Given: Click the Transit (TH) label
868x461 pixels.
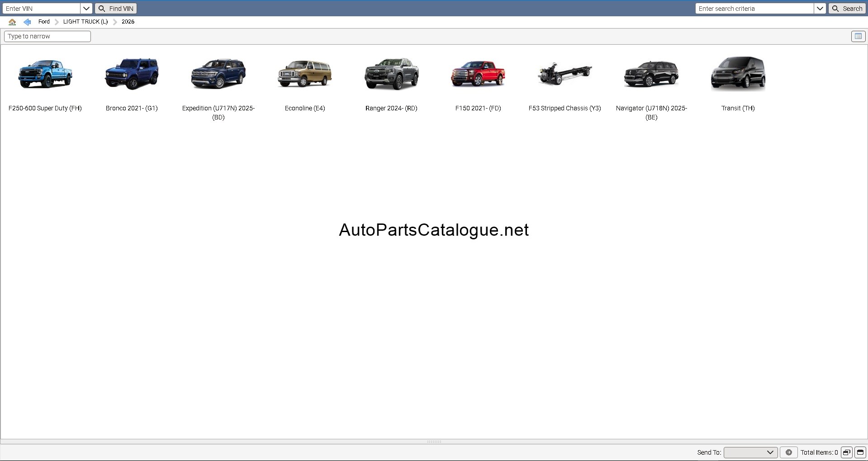Looking at the screenshot, I should click(x=738, y=108).
